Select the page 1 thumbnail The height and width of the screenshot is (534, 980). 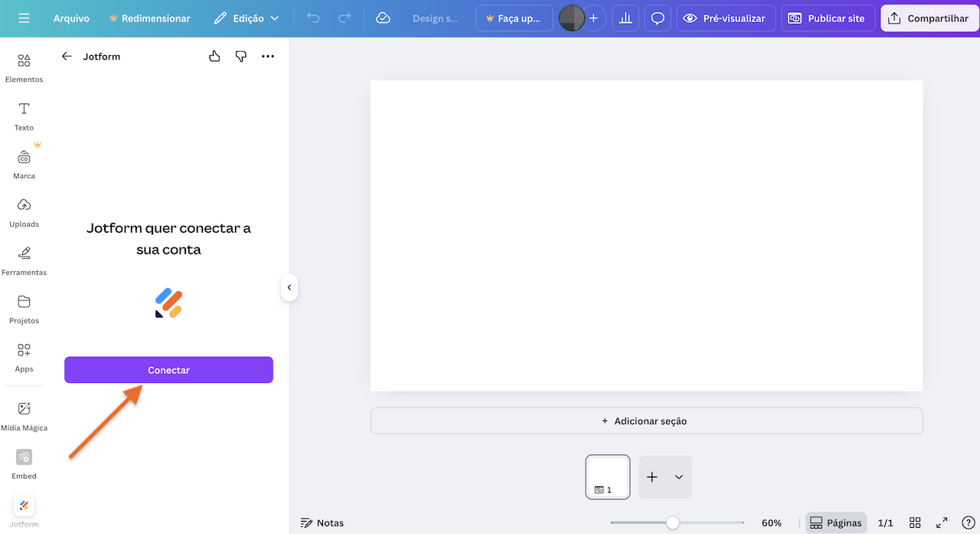[x=607, y=477]
